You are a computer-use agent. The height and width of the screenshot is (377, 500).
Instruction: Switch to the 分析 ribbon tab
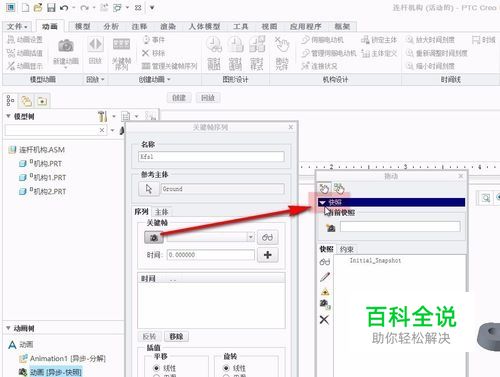tap(111, 26)
